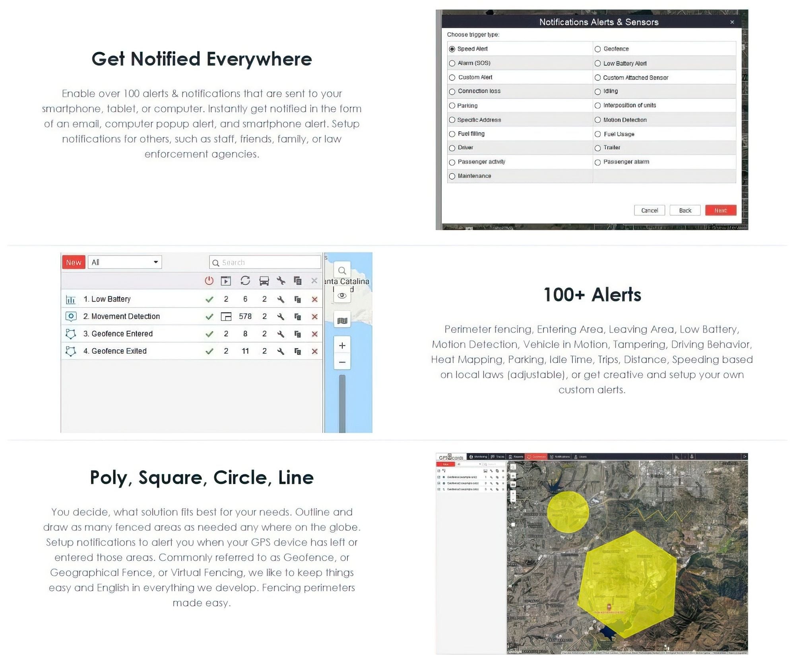Viewport: 795px width, 672px height.
Task: Enable the Low Battery Alert radio button
Action: [595, 63]
